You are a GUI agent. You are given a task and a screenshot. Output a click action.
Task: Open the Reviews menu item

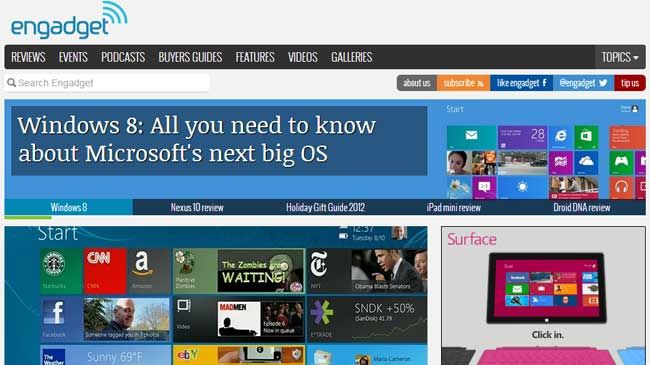(x=28, y=57)
